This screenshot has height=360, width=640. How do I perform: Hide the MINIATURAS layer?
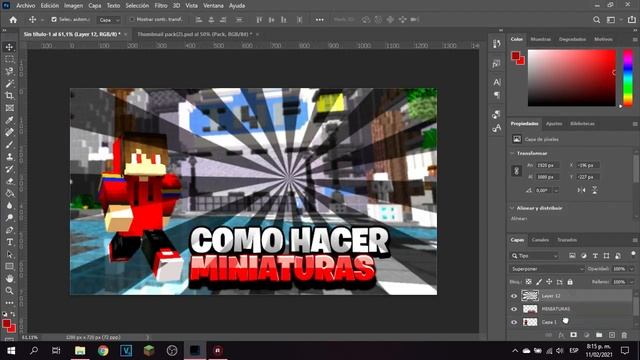pos(514,309)
